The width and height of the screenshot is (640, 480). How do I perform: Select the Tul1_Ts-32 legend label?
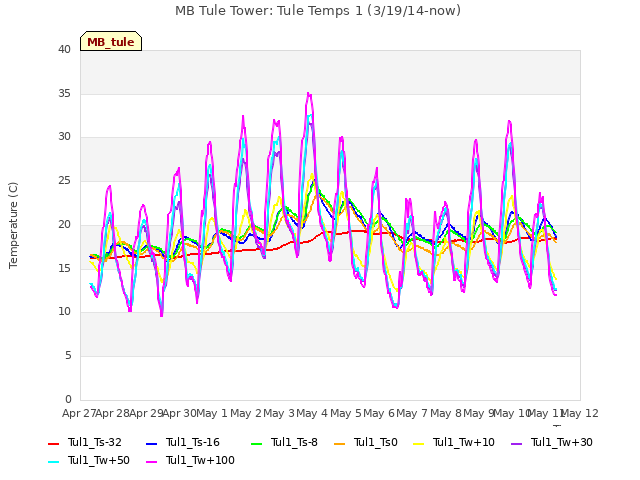[95, 442]
